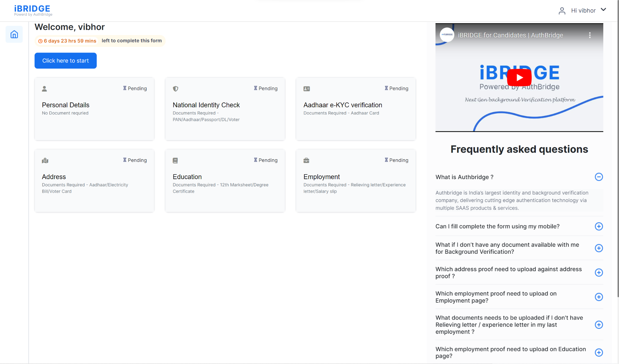Click the Pending status on Education card

click(266, 160)
